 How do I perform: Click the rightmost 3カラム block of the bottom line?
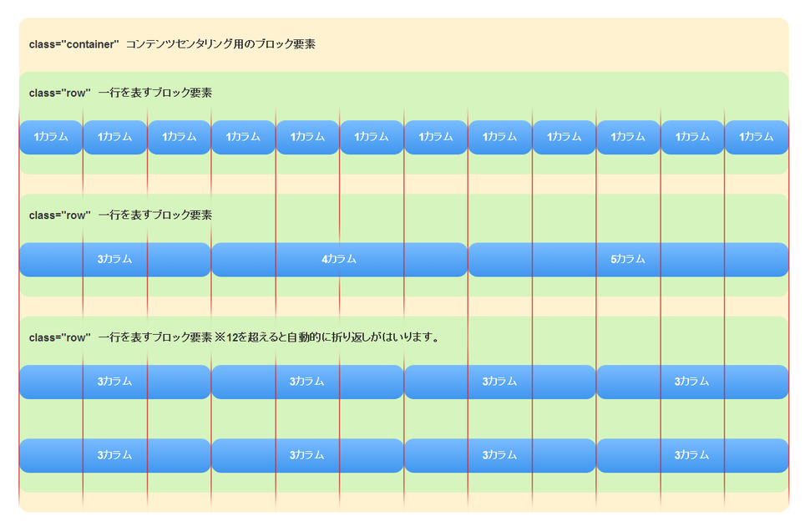point(692,455)
